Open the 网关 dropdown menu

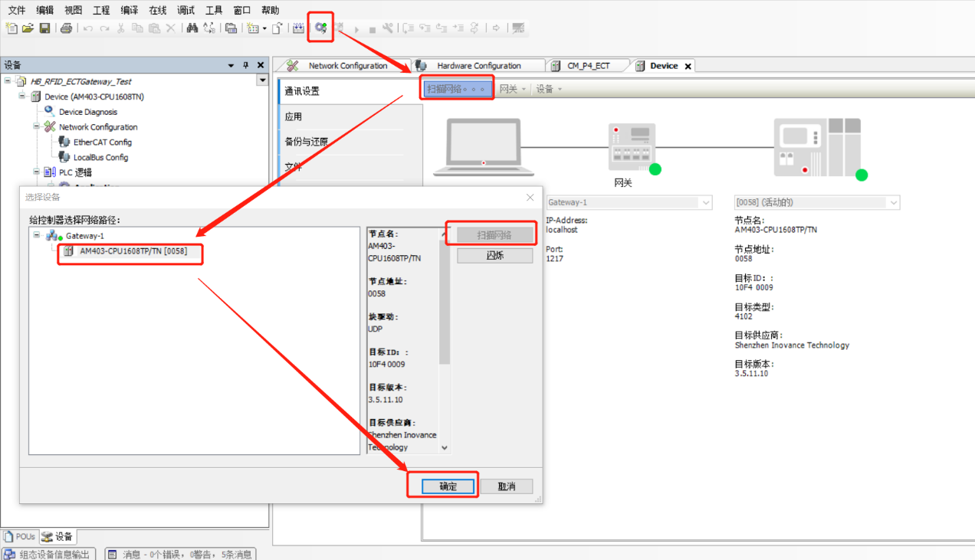coord(513,90)
